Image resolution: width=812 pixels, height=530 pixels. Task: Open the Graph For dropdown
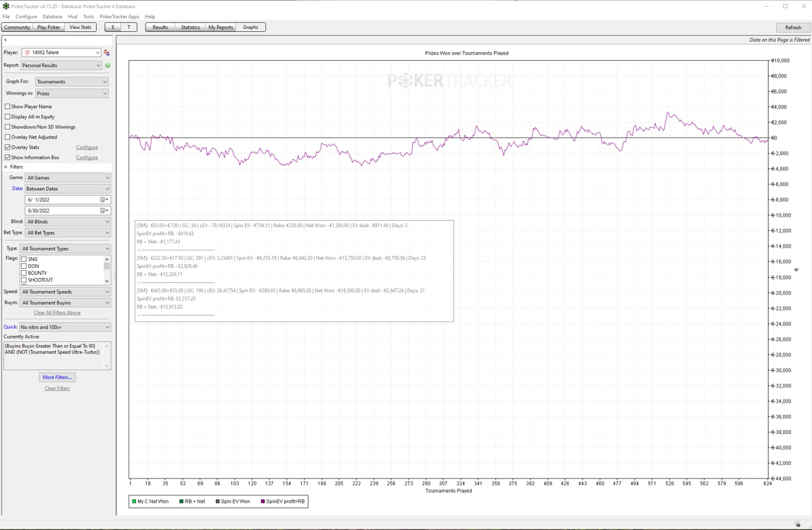coord(72,81)
